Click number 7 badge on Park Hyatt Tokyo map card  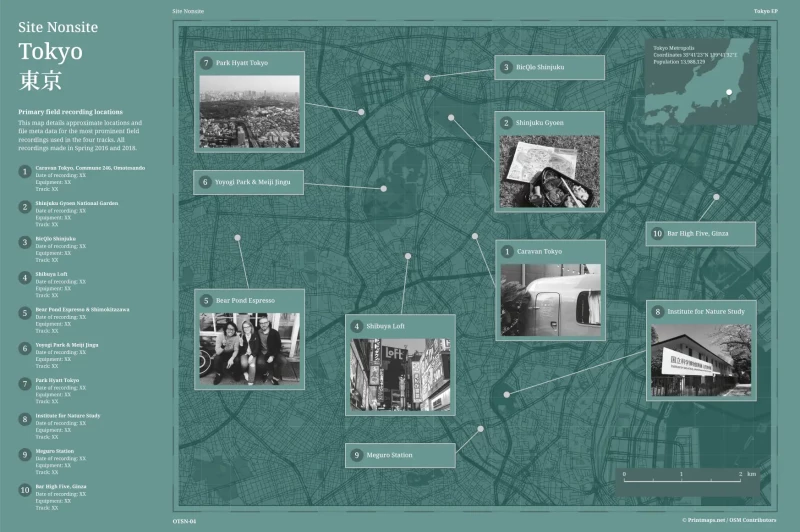(206, 63)
